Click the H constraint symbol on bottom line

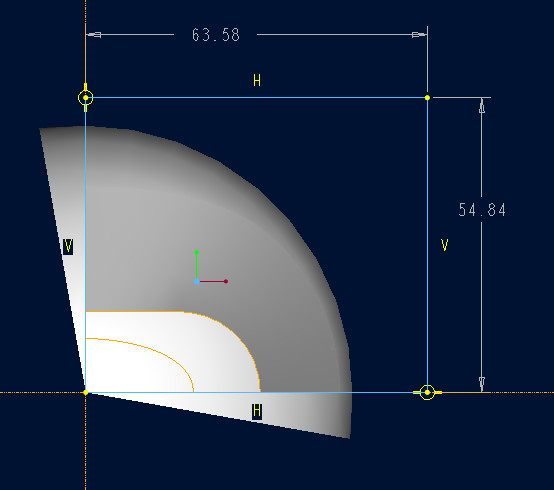tap(257, 411)
